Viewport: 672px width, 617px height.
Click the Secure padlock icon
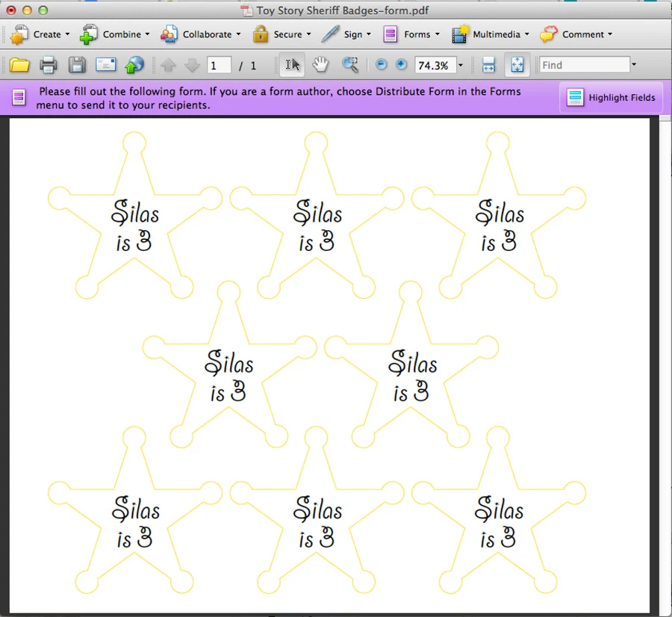click(260, 34)
